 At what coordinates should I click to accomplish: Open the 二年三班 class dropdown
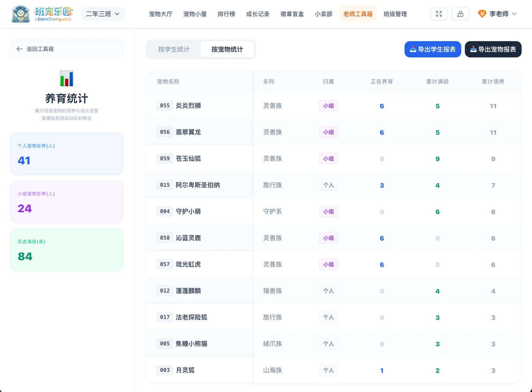103,14
